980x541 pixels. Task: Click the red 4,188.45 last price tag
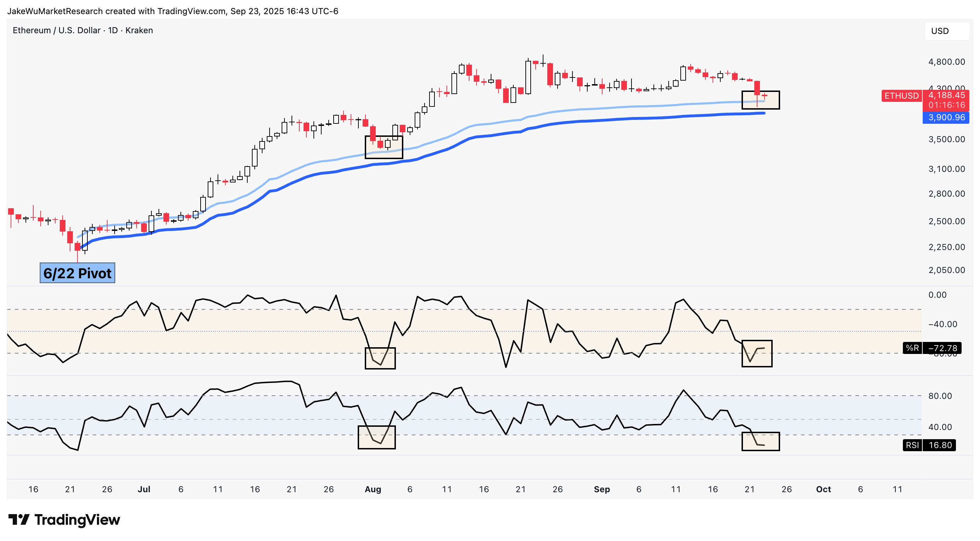click(946, 95)
